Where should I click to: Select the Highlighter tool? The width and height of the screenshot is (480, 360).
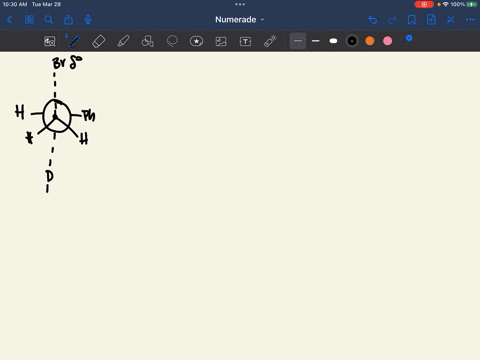[x=123, y=41]
